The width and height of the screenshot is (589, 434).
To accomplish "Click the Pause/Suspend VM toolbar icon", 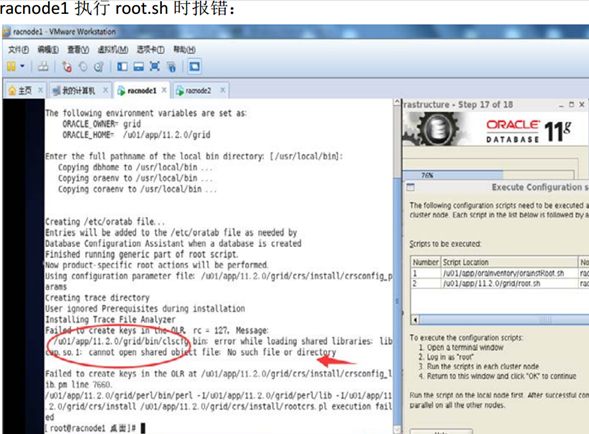I will tap(11, 67).
